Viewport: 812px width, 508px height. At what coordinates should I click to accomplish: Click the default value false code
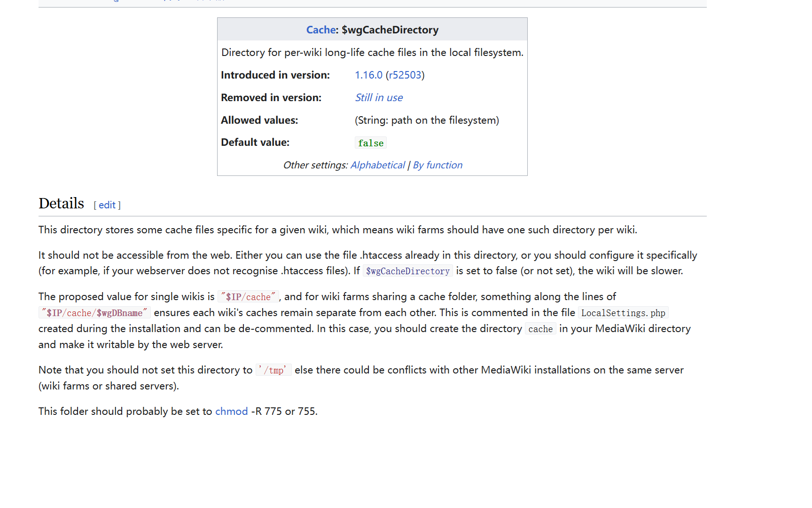(x=371, y=143)
